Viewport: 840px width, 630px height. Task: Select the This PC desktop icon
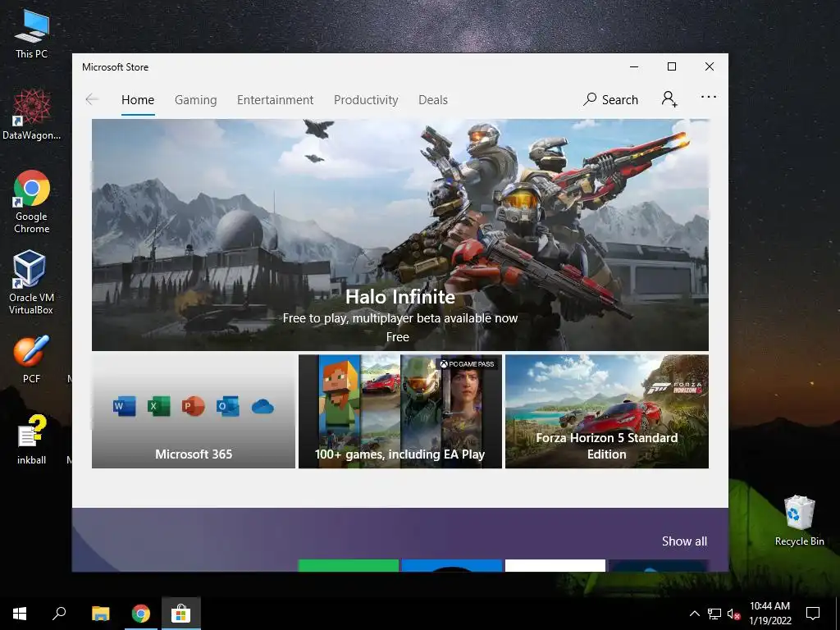[x=31, y=34]
